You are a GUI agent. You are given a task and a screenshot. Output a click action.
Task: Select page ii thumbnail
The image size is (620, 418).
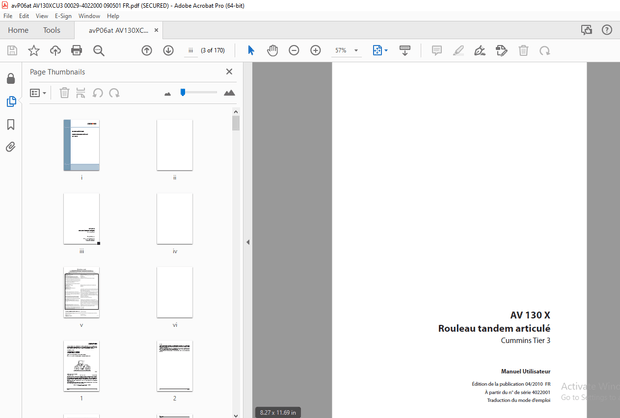coord(174,145)
